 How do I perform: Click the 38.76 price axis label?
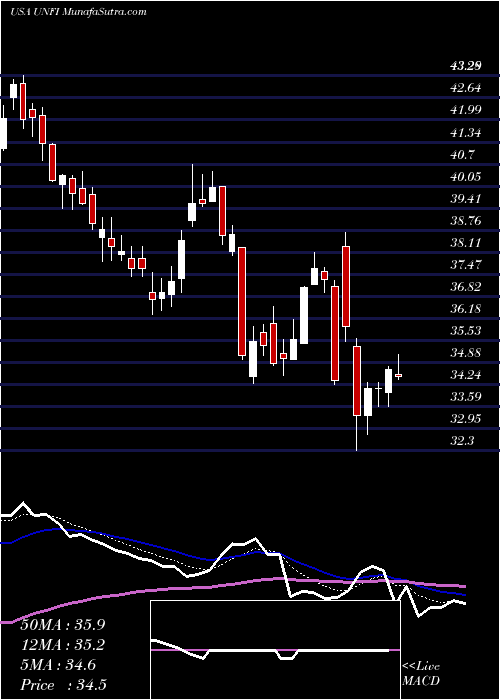pyautogui.click(x=465, y=221)
